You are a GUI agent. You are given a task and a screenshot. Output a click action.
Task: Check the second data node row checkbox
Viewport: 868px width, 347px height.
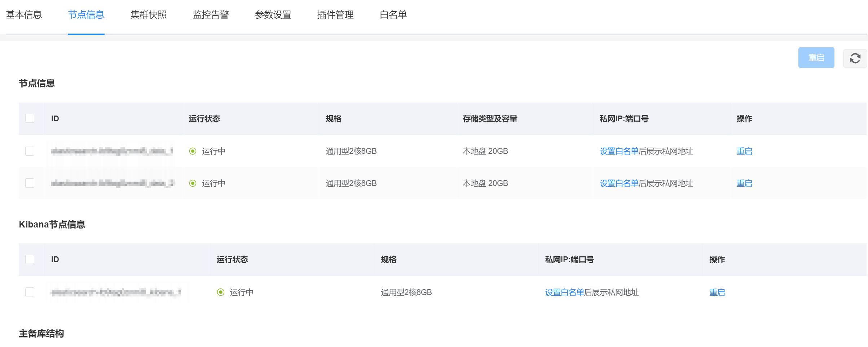pyautogui.click(x=30, y=183)
